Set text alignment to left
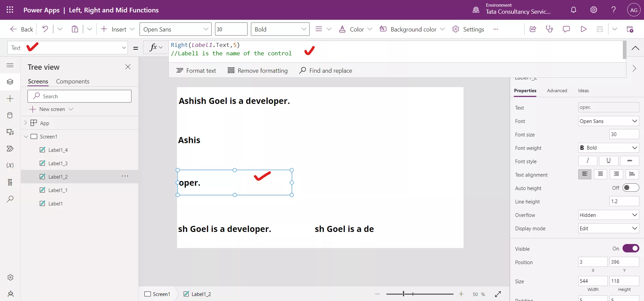Image resolution: width=644 pixels, height=301 pixels. point(585,174)
